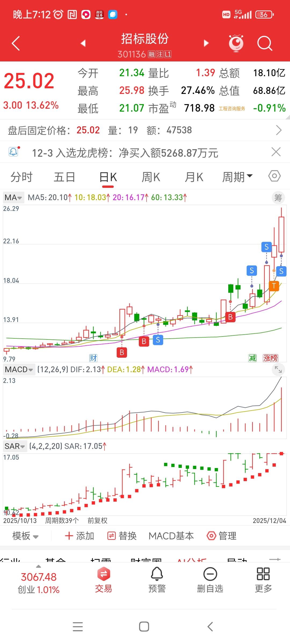Tap the Android home button
This screenshot has width=290, height=644.
[x=144, y=627]
